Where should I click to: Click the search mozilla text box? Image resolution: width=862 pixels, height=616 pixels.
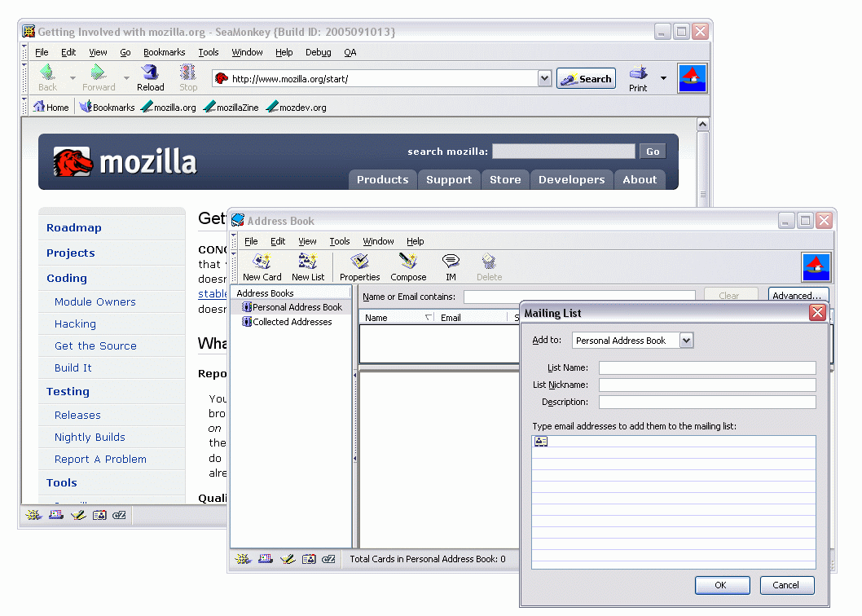[564, 152]
